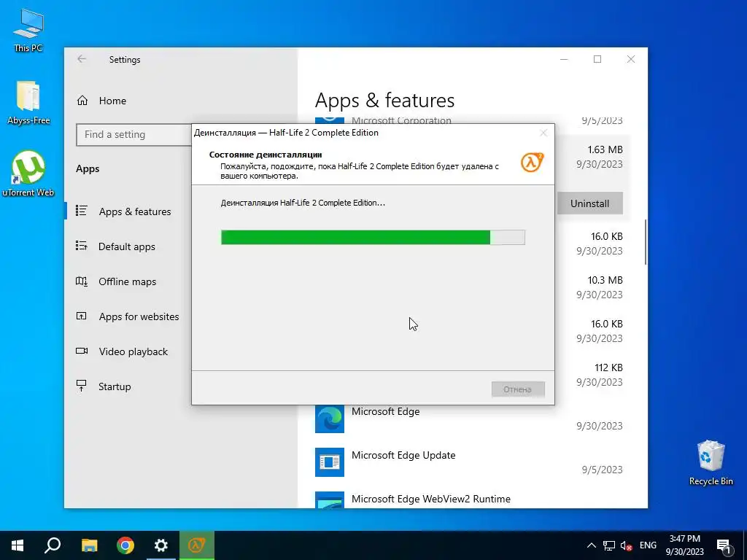Click the disabled Отмена button

point(518,389)
